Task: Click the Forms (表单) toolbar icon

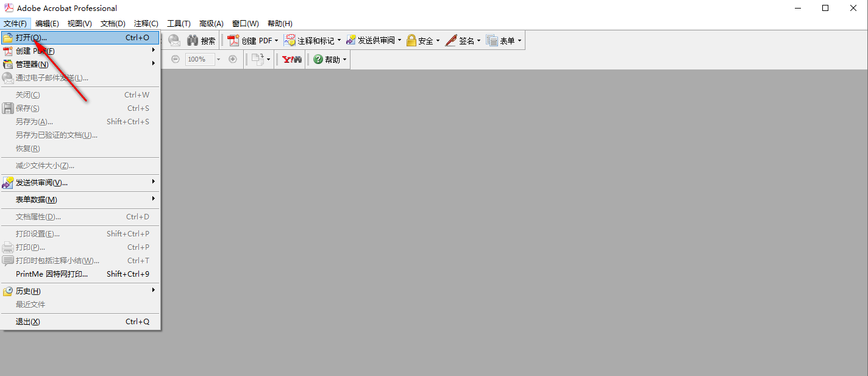Action: (493, 41)
